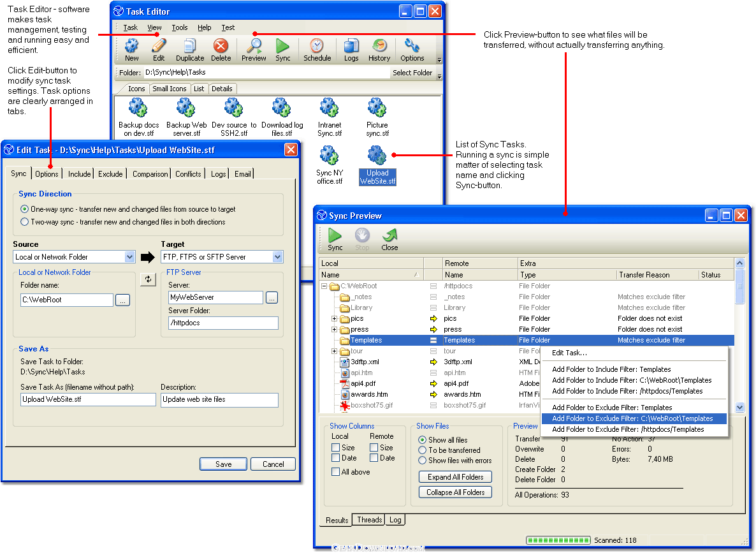The image size is (756, 553).
Task: Open the Preview magnifier tool
Action: tap(254, 50)
